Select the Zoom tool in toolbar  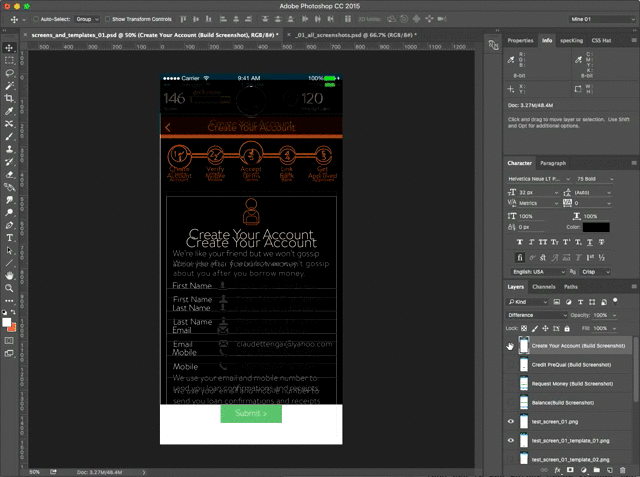coord(9,287)
